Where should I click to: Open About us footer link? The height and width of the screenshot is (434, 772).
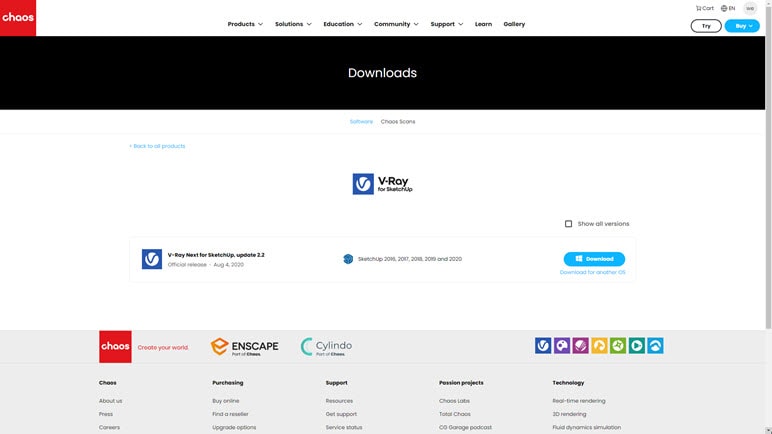pyautogui.click(x=110, y=401)
